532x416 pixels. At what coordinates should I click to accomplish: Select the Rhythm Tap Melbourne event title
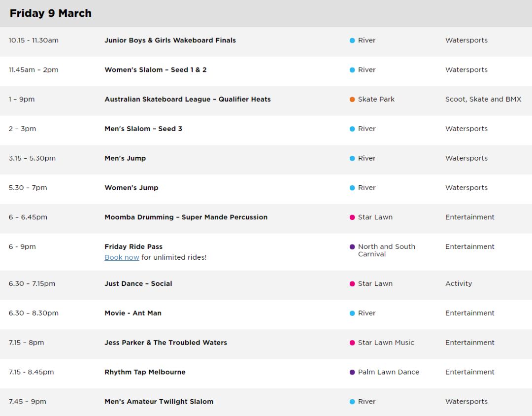(145, 372)
